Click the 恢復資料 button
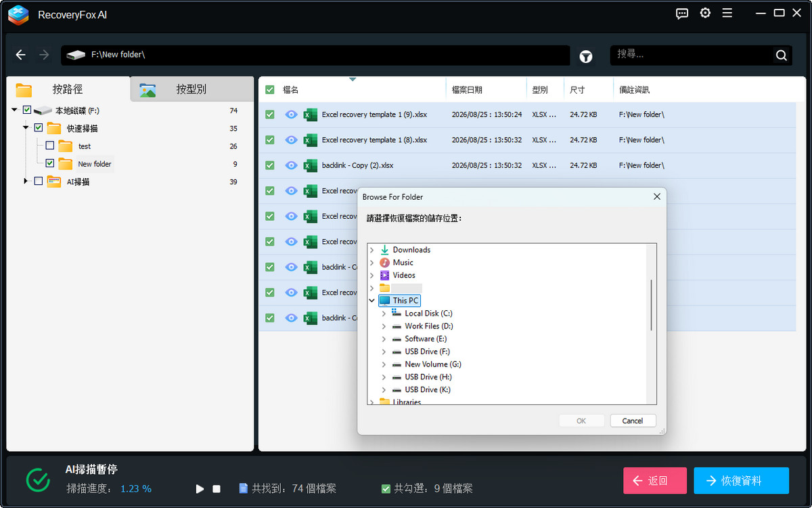 point(741,480)
